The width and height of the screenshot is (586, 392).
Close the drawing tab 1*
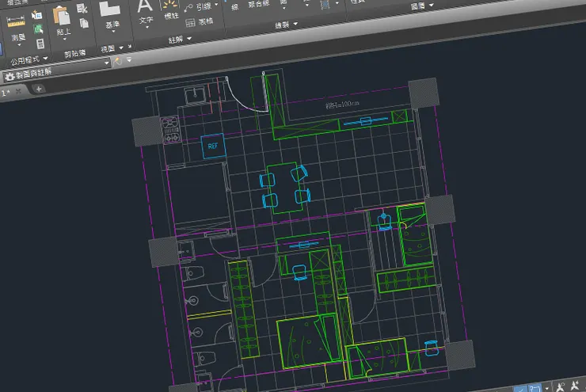coord(18,91)
